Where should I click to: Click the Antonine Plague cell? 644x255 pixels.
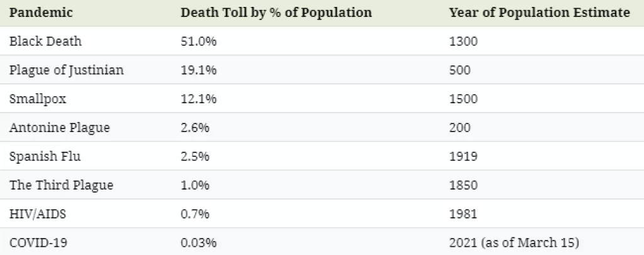click(x=59, y=128)
